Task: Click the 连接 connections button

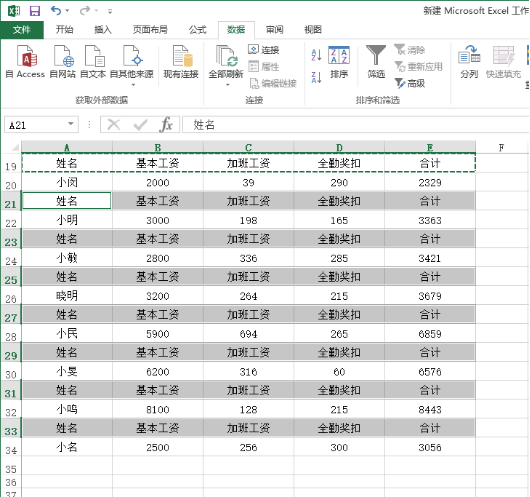Action: point(264,50)
